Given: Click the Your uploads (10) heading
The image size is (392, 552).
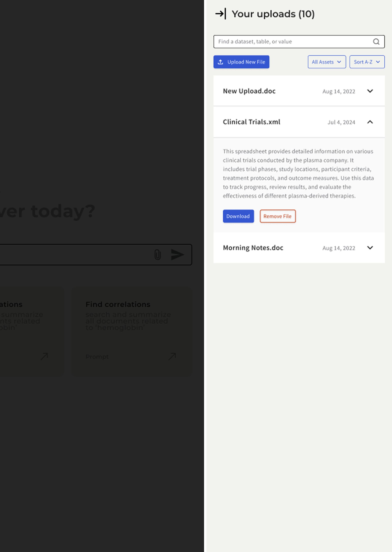Looking at the screenshot, I should (273, 14).
